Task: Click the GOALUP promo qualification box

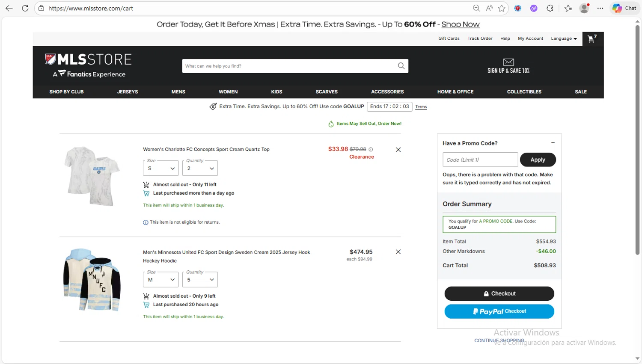Action: (499, 224)
